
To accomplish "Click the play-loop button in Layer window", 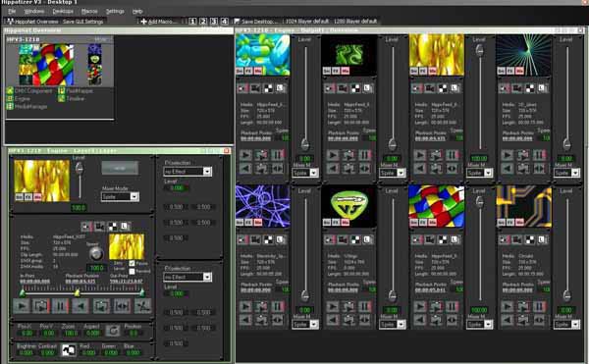I will (x=41, y=306).
